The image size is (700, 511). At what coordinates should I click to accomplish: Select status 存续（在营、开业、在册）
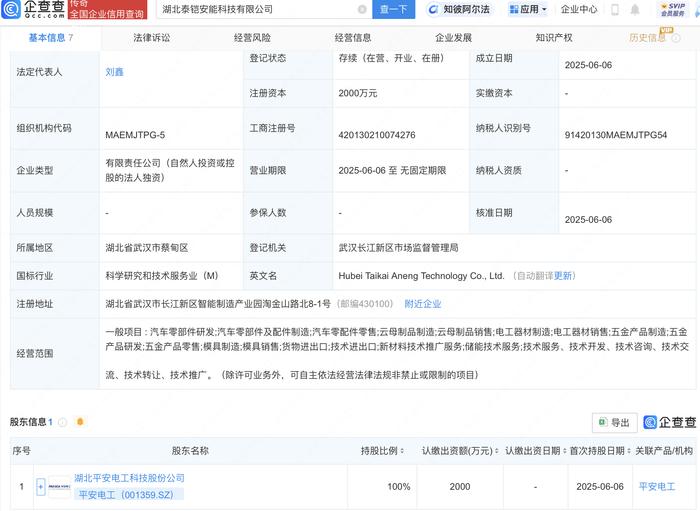click(392, 58)
